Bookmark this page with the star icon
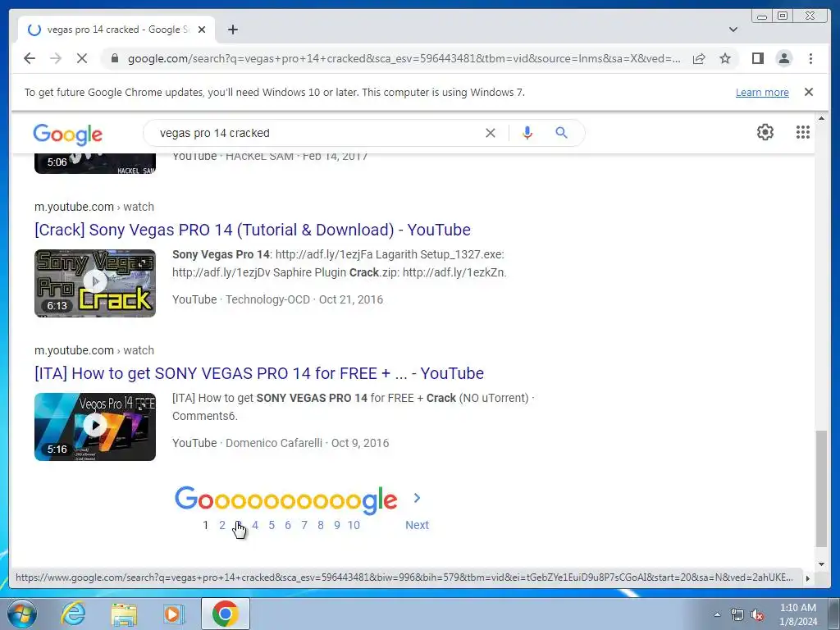 pyautogui.click(x=725, y=58)
